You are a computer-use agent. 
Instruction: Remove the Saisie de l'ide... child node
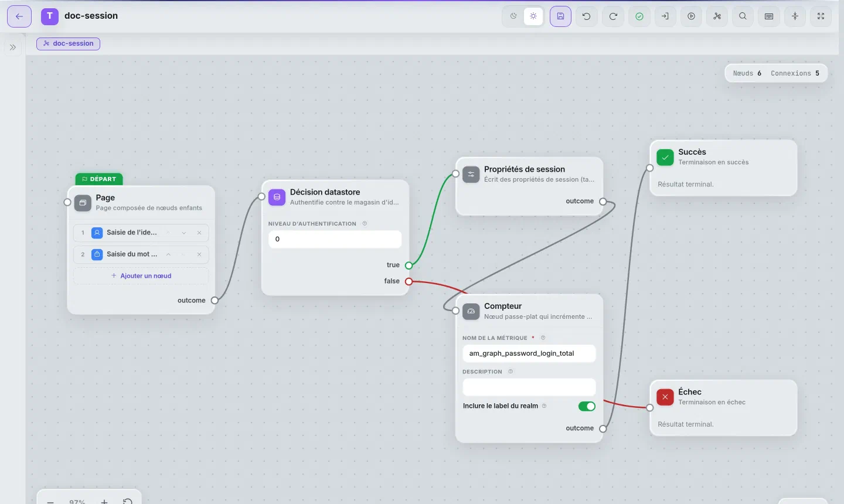[199, 233]
